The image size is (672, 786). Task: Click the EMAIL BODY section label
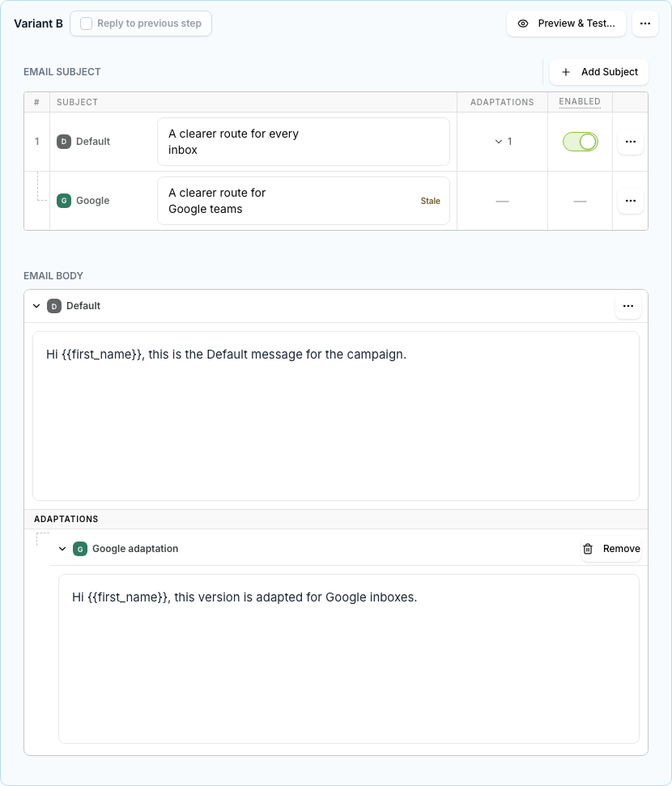[x=53, y=276]
